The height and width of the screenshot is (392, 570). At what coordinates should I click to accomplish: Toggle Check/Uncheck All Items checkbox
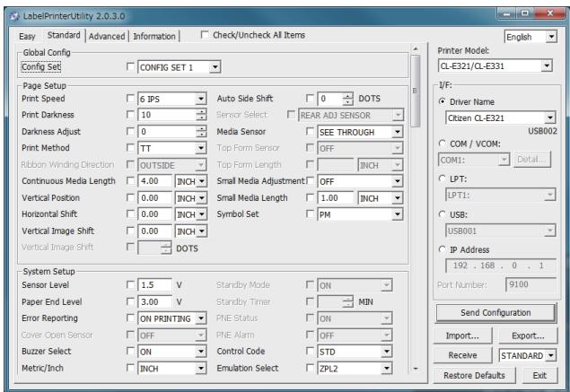point(205,35)
